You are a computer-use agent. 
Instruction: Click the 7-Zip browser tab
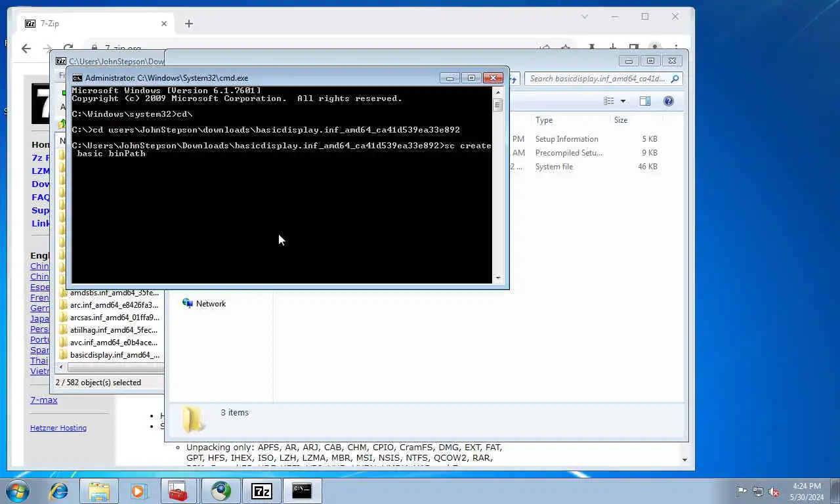pyautogui.click(x=95, y=24)
